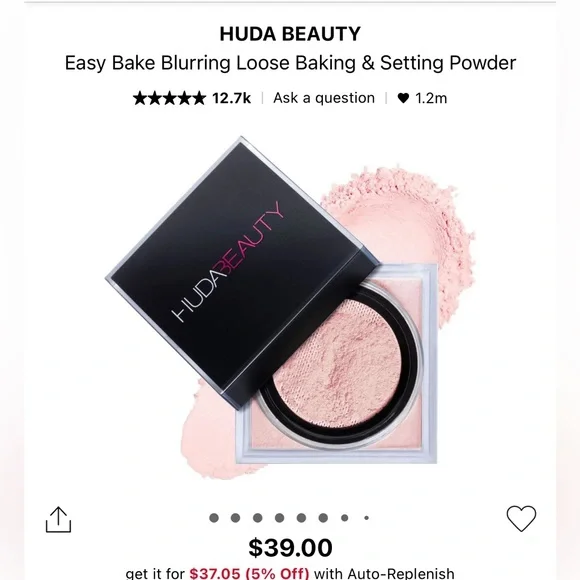Go to seventh smaller carousel dot
Viewport: 580px width, 580px height.
[345, 518]
